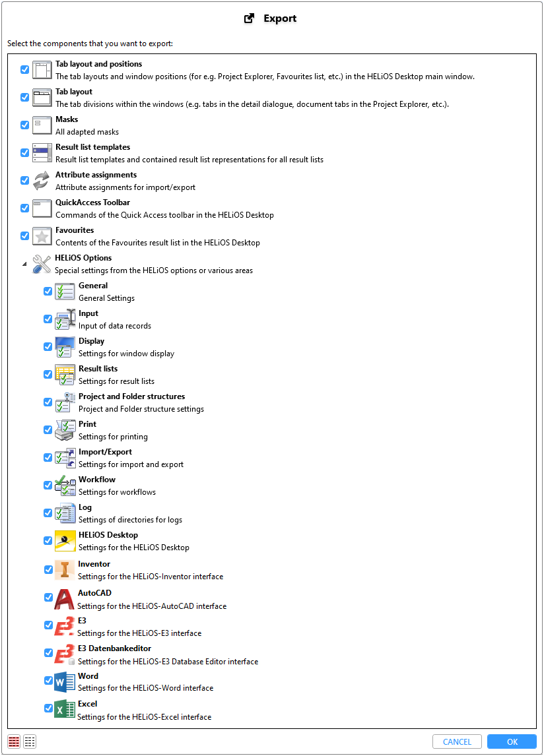The image size is (544, 756).
Task: Click the Result list templates icon
Action: tap(42, 153)
